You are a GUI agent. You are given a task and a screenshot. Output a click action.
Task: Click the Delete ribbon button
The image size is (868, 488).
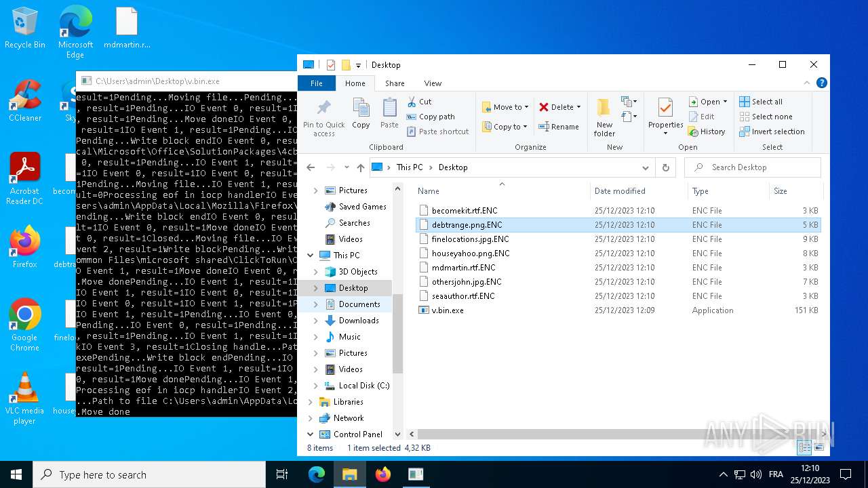(560, 107)
